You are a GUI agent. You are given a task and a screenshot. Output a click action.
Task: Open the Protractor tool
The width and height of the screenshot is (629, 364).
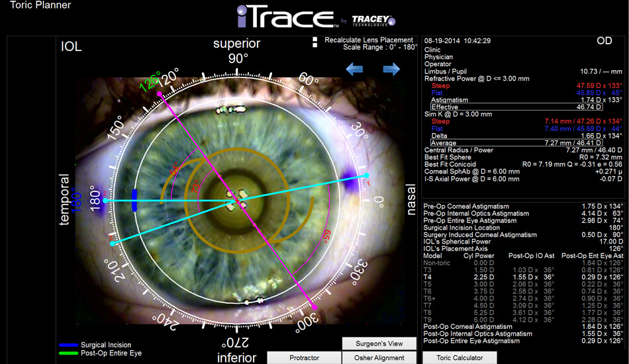305,357
